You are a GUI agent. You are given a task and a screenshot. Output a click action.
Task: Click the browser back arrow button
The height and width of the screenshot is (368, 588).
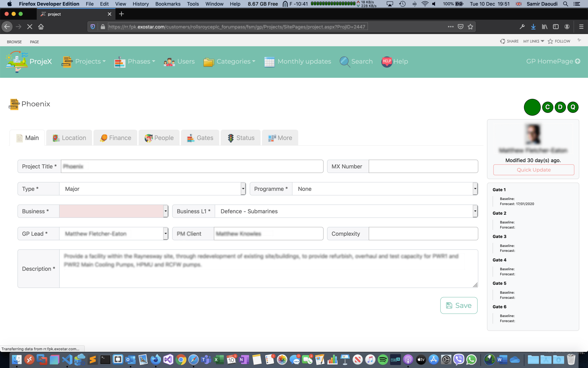coord(7,27)
